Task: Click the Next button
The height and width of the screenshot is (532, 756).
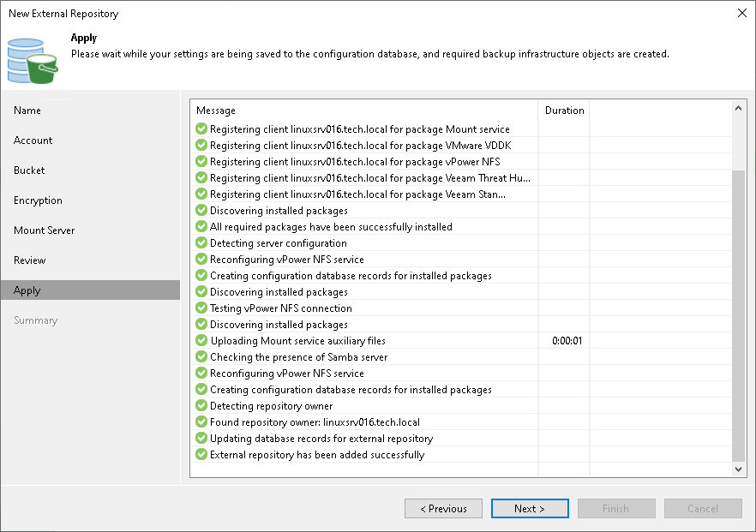Action: point(530,508)
